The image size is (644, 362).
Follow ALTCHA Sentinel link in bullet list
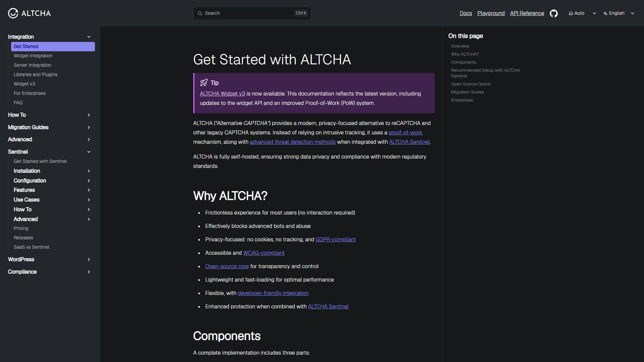pos(328,307)
